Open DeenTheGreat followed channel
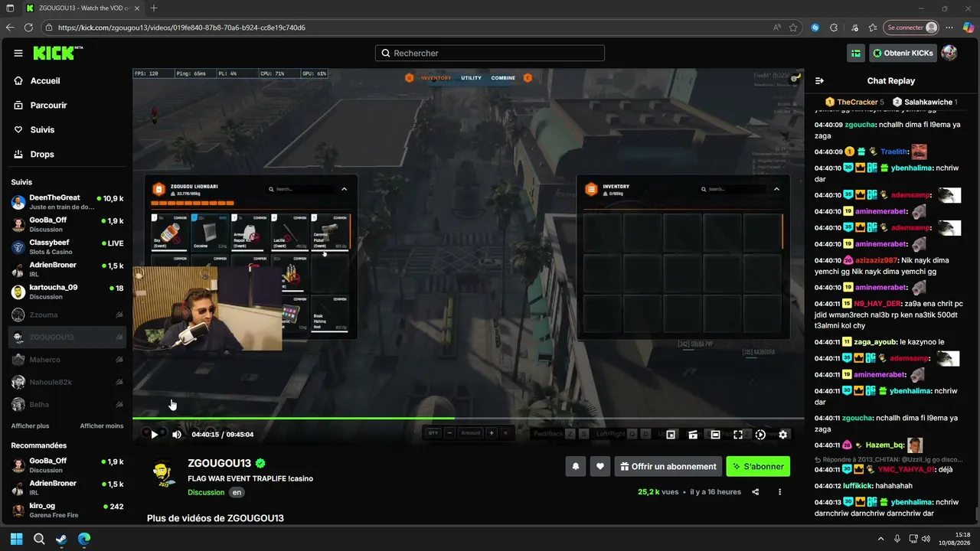 pos(67,202)
